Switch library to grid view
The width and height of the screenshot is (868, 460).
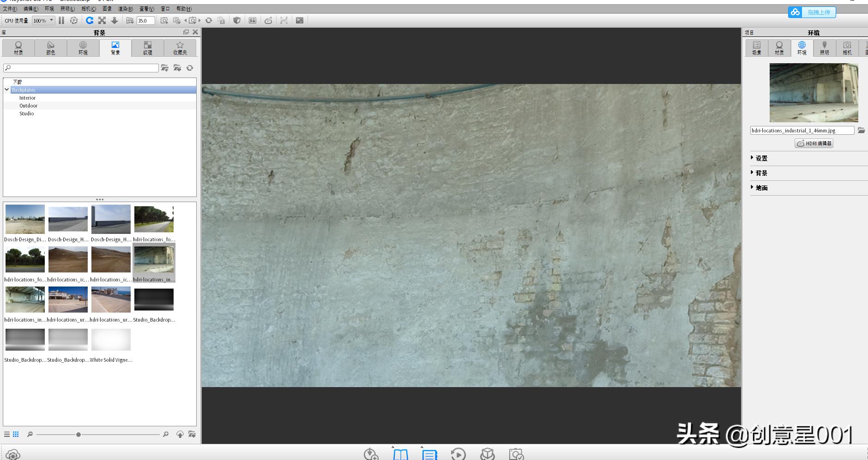[x=16, y=434]
